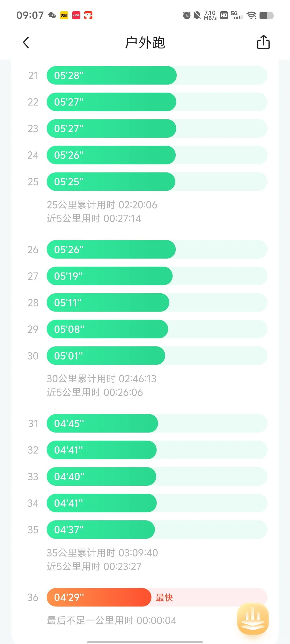This screenshot has width=290, height=644.
Task: Tap the back arrow in header
Action: (x=26, y=42)
